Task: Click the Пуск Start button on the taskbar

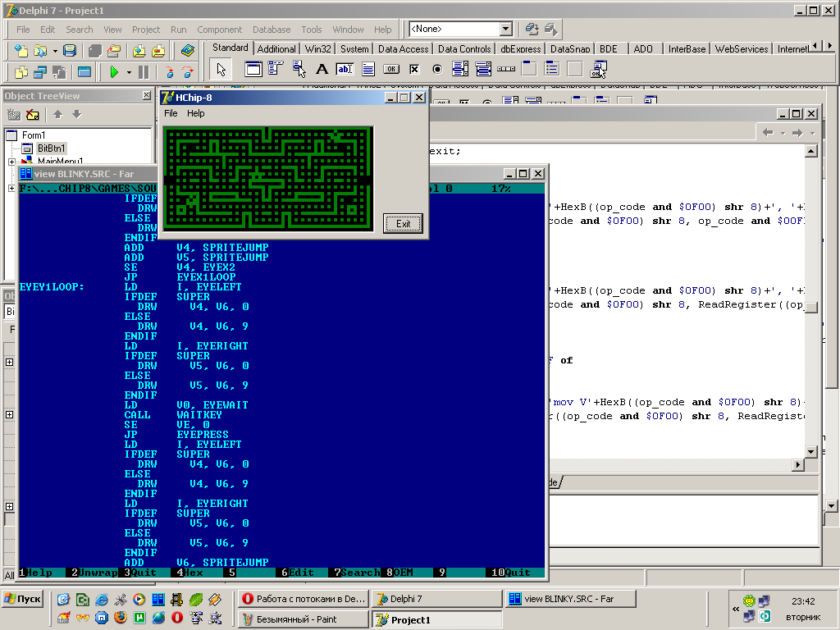Action: (23, 599)
